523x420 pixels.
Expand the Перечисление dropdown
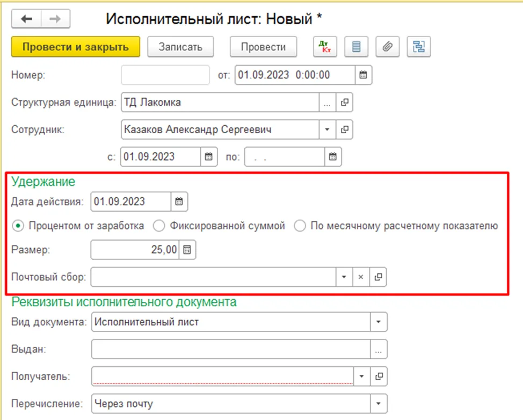coord(379,404)
